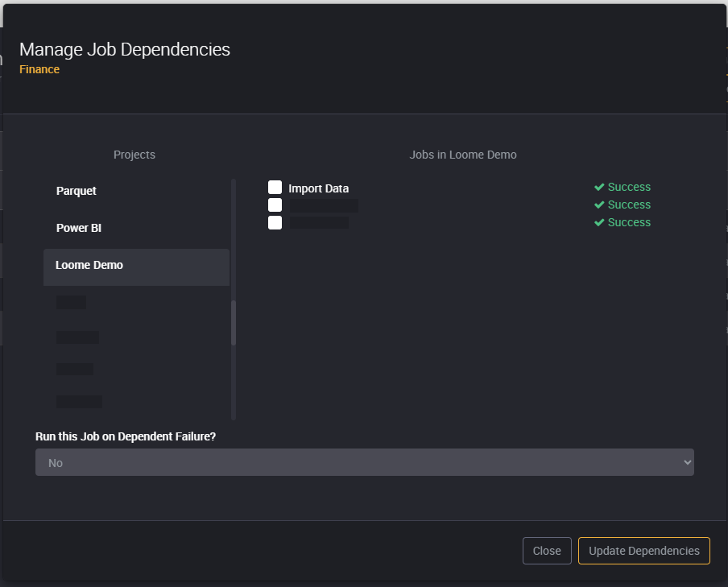Click the Import Data job label
The image size is (728, 587).
319,188
